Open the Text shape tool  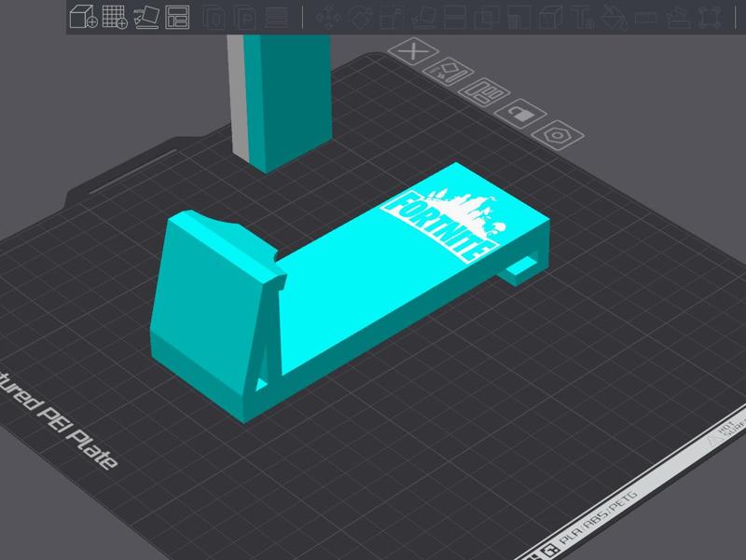pyautogui.click(x=582, y=17)
